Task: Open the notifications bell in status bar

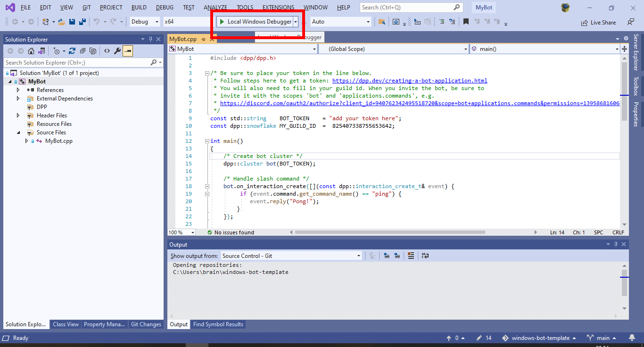Action: [x=631, y=338]
